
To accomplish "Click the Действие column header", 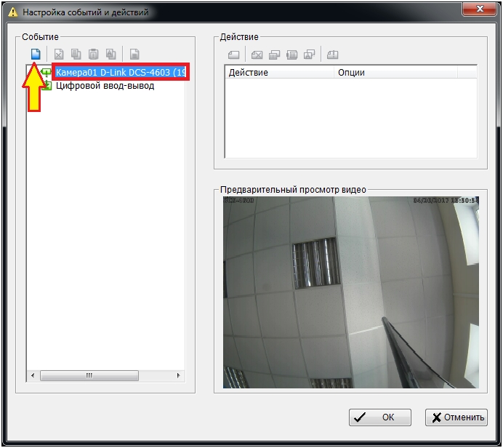I will coord(278,73).
